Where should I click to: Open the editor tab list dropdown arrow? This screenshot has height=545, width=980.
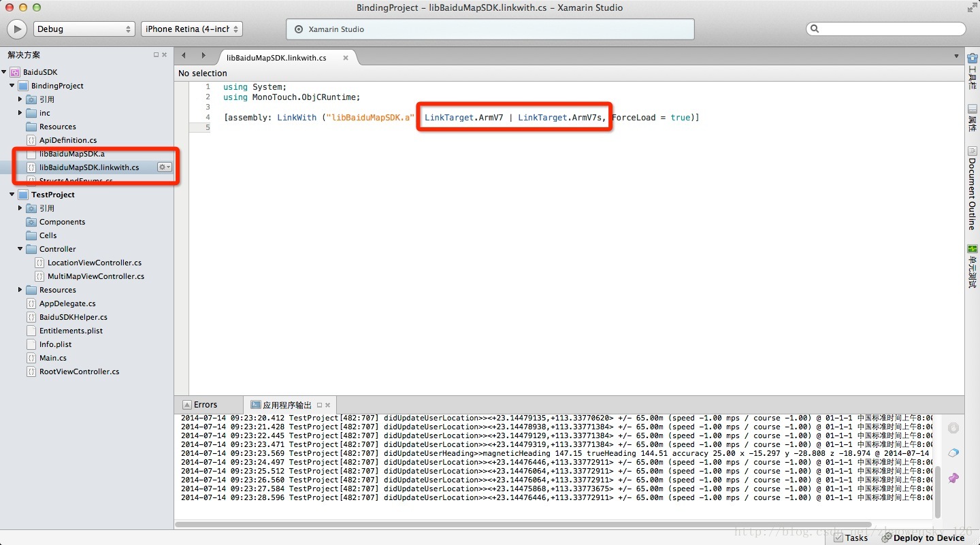[956, 56]
